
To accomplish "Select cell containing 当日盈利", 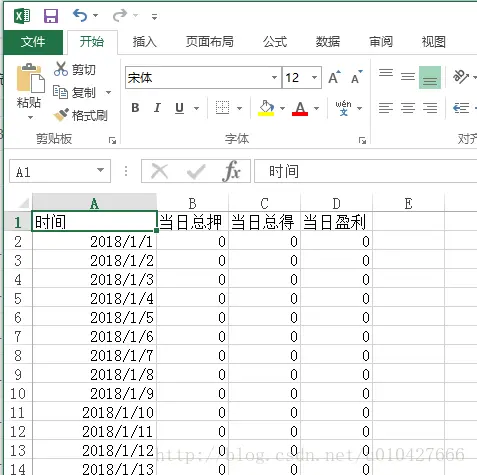I will (x=336, y=221).
